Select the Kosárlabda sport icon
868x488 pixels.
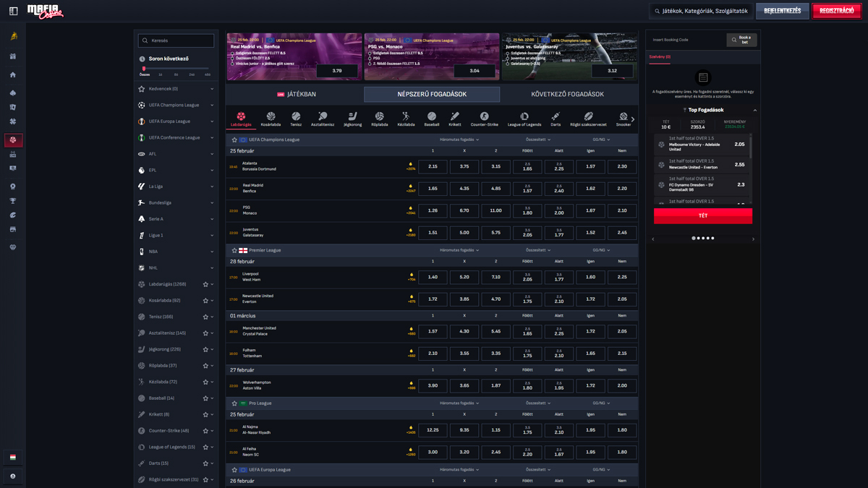[271, 118]
